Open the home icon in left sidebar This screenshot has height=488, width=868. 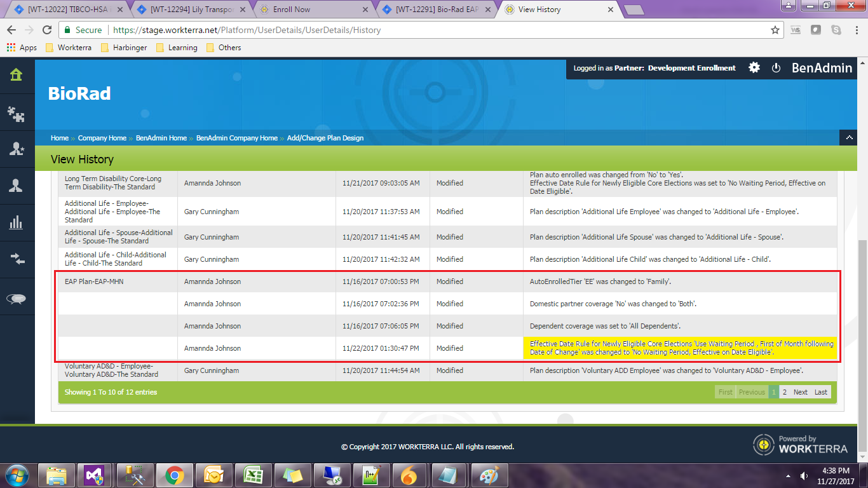16,75
